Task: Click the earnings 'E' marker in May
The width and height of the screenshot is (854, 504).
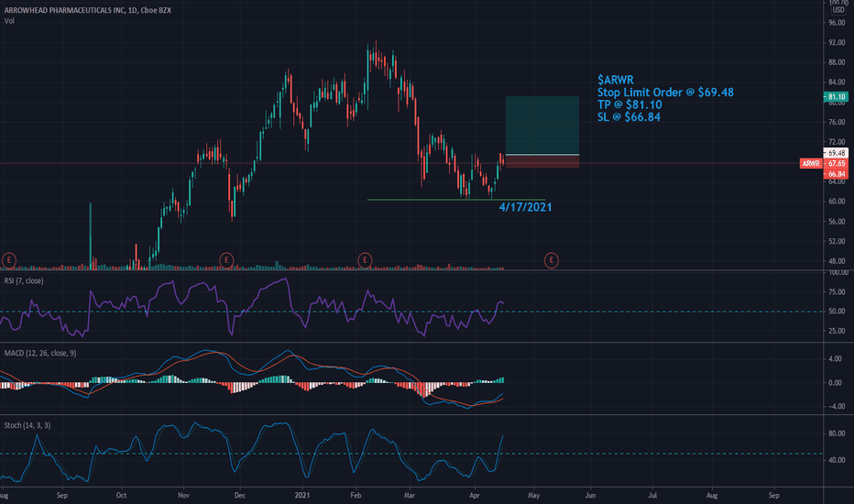Action: pos(552,260)
